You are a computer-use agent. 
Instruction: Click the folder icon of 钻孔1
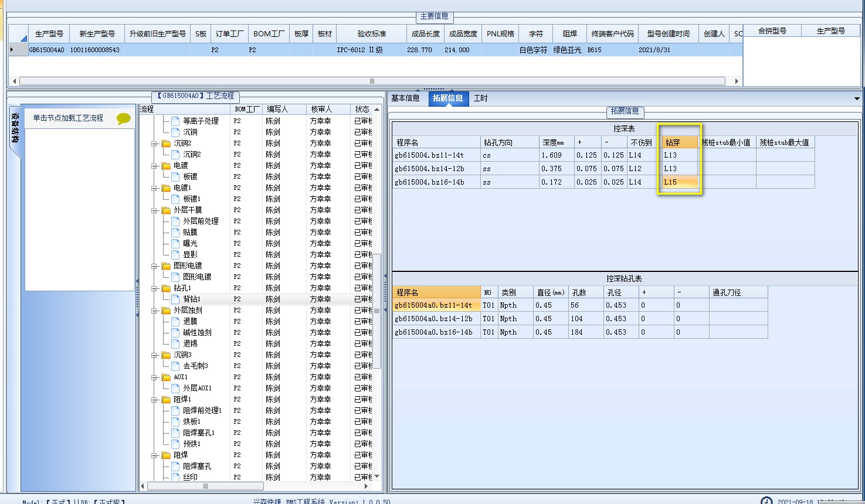(x=166, y=288)
